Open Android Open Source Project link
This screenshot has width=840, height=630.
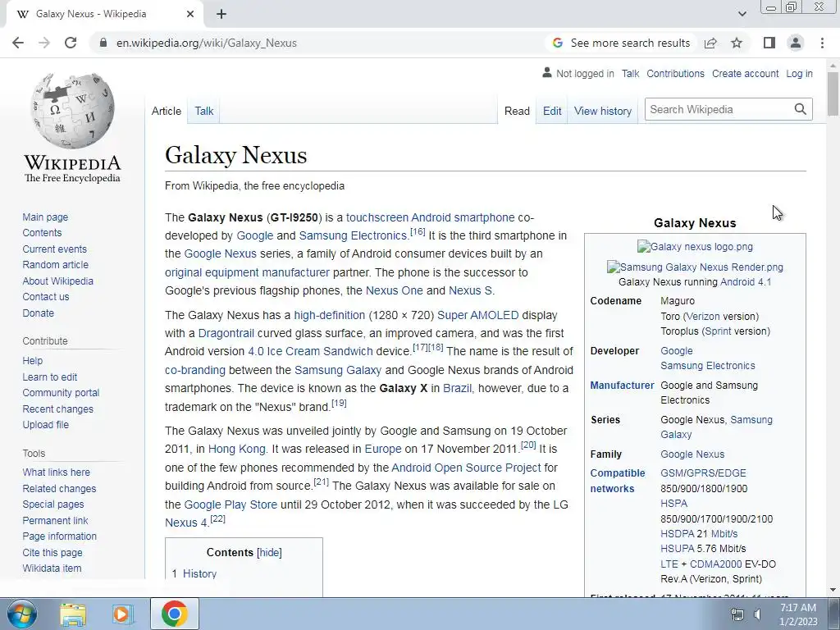(x=466, y=468)
